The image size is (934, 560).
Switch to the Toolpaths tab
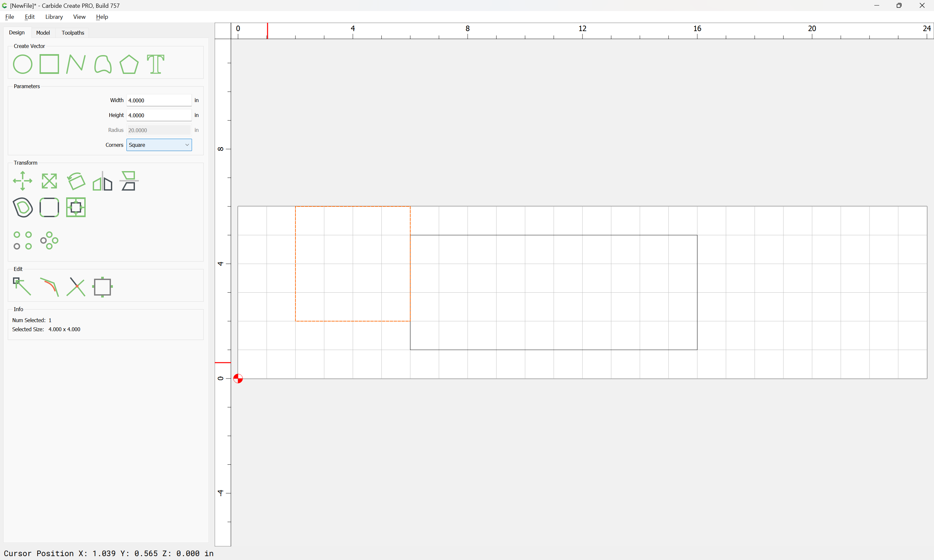(73, 33)
